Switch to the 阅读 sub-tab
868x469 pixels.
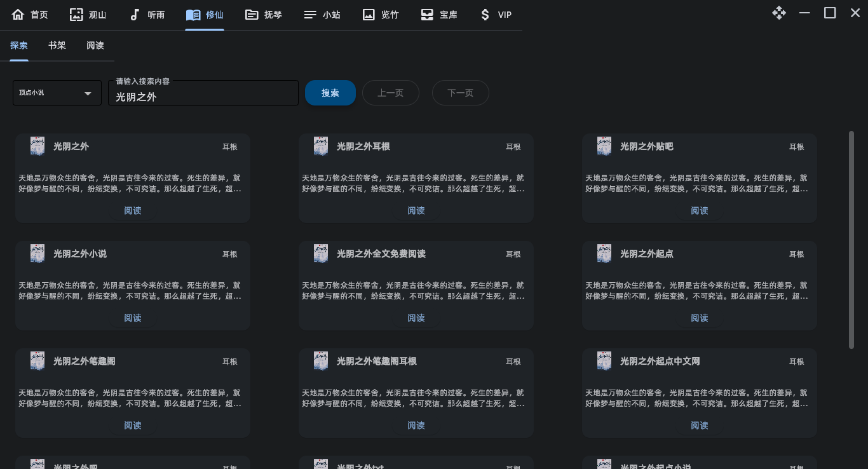coord(95,46)
